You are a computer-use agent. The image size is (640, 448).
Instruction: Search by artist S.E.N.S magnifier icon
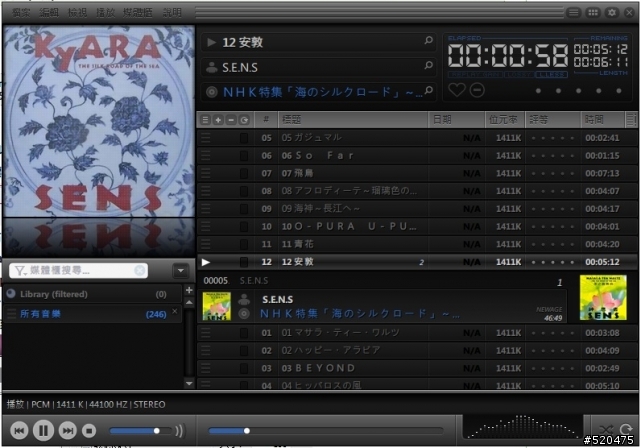click(429, 65)
